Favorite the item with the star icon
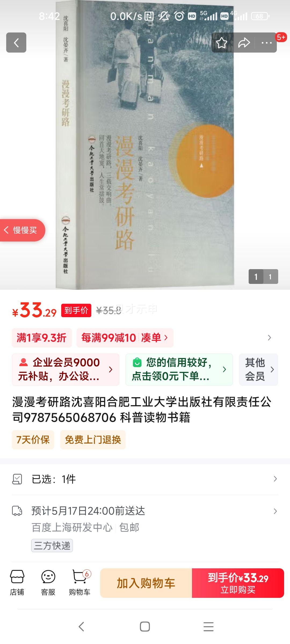This screenshot has width=290, height=644. (x=222, y=43)
